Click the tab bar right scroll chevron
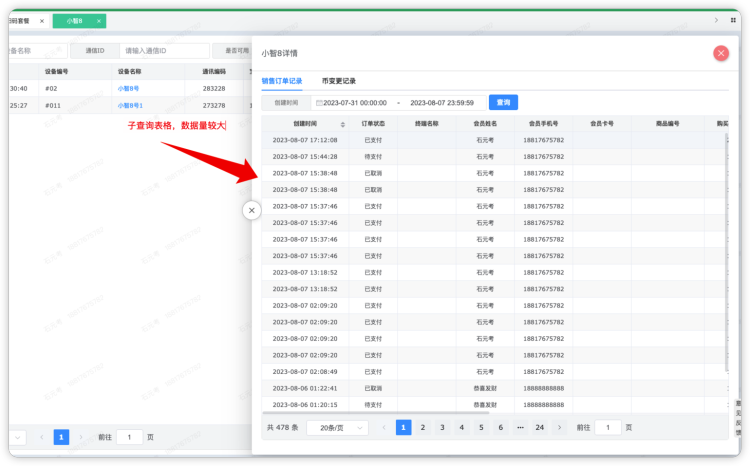The width and height of the screenshot is (750, 466). [716, 20]
